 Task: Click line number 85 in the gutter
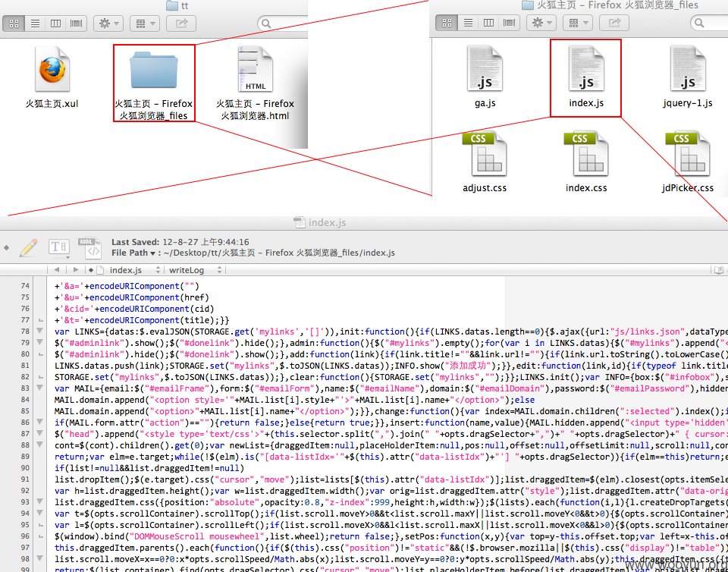[25, 411]
